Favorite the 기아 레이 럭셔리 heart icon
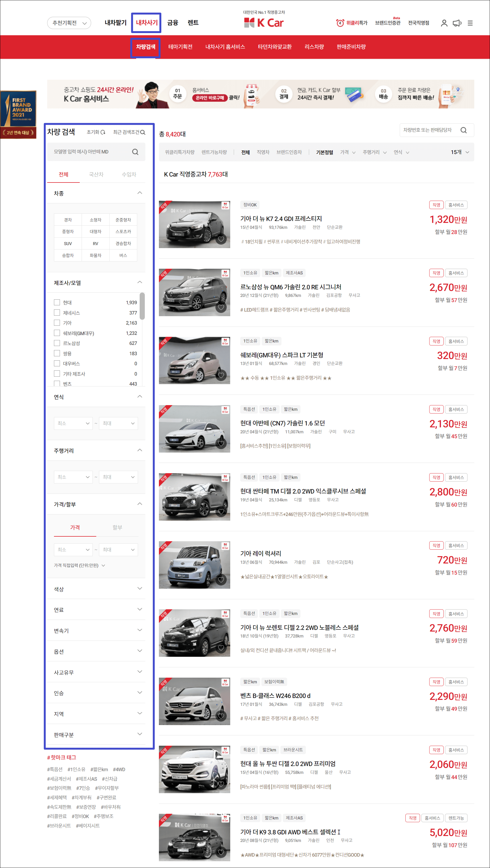Viewport: 490px width, 868px height. (221, 580)
